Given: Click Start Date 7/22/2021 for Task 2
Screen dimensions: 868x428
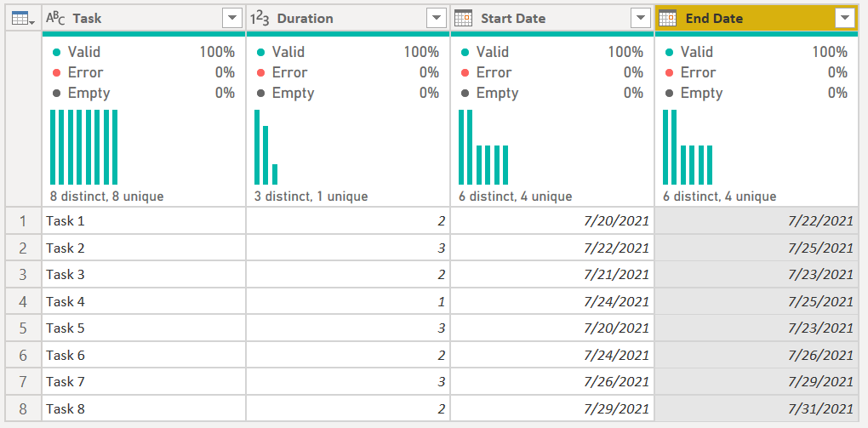Looking at the screenshot, I should (552, 248).
